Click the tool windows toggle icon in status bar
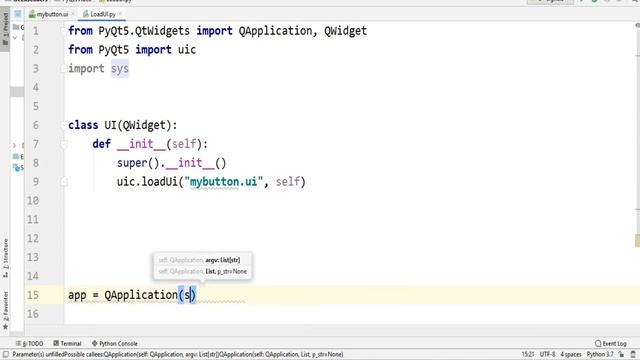The width and height of the screenshot is (640, 360). tap(6, 354)
